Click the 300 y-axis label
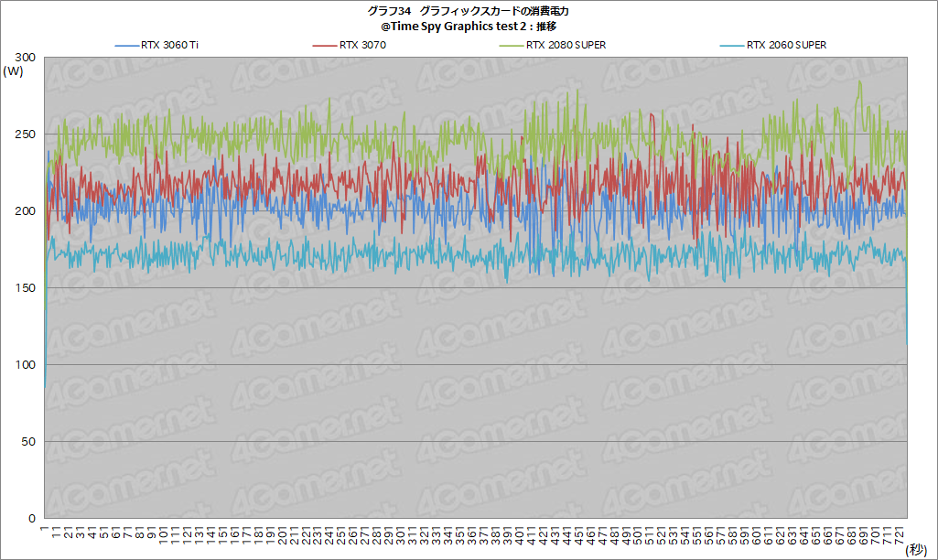The image size is (938, 560). [25, 58]
